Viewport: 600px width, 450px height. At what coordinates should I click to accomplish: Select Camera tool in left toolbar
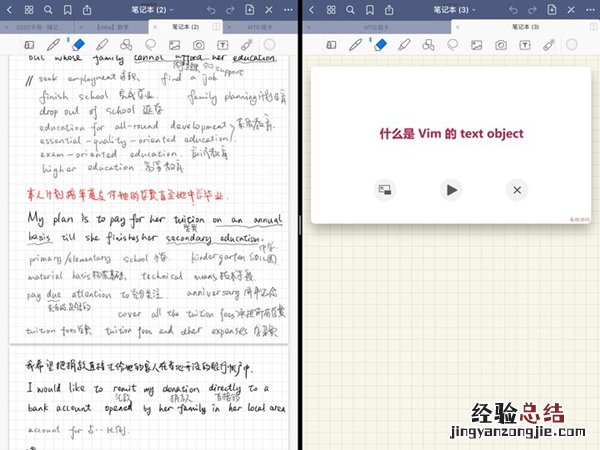pyautogui.click(x=199, y=45)
